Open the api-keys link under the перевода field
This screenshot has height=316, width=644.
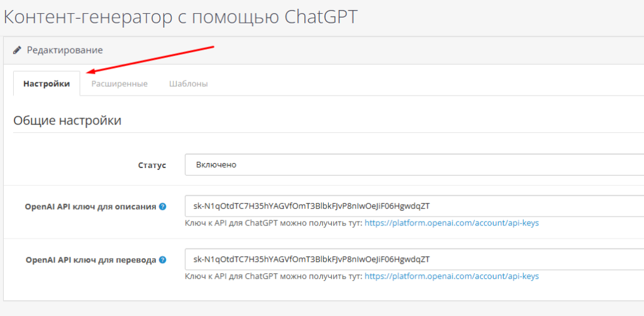tap(452, 276)
